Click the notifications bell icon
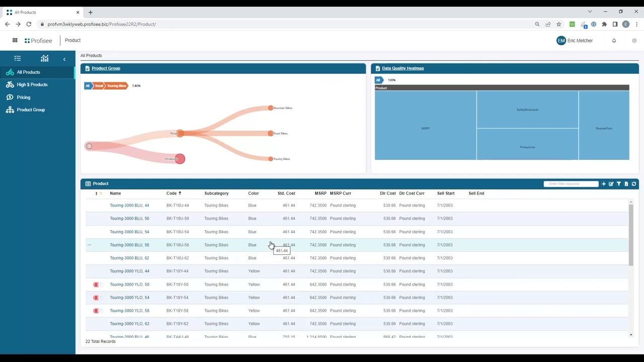The width and height of the screenshot is (644, 362). (614, 41)
